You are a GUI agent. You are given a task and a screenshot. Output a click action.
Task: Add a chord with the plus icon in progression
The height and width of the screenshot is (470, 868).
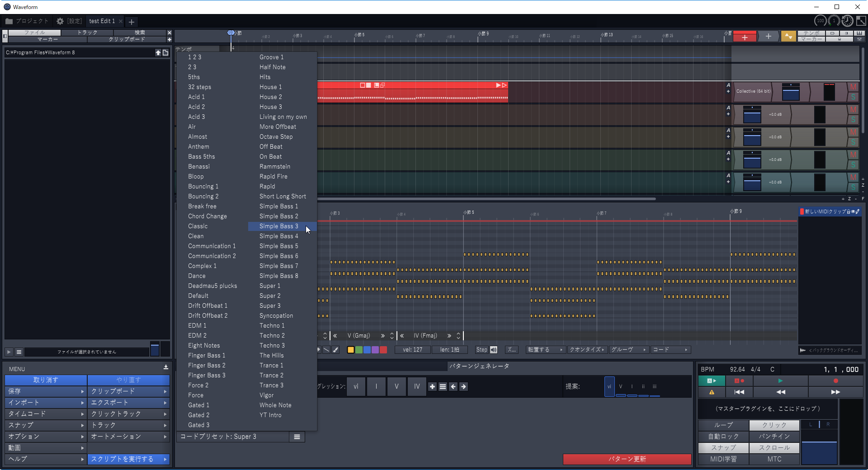coord(433,387)
